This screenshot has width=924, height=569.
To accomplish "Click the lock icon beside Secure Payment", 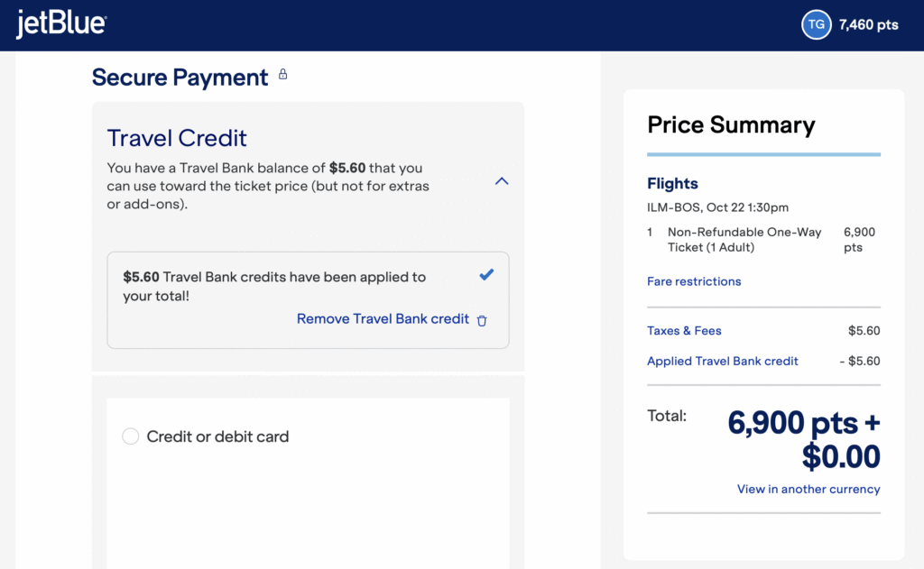I will (x=282, y=75).
